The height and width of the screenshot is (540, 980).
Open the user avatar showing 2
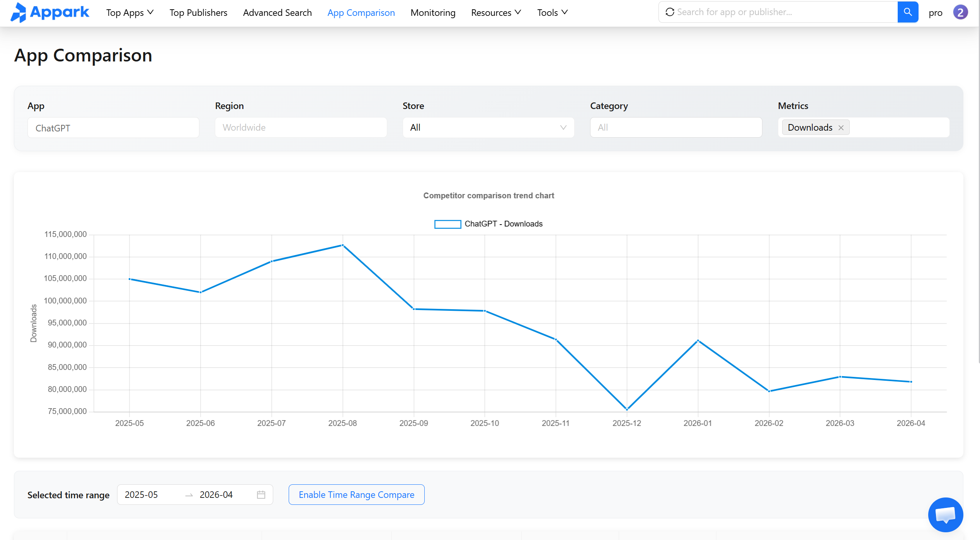coord(960,12)
